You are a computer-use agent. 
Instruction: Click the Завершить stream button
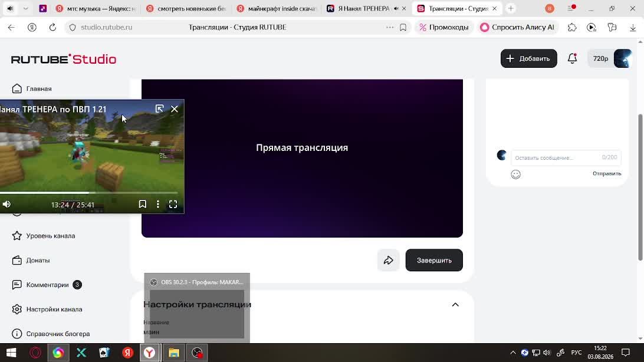[x=434, y=260]
